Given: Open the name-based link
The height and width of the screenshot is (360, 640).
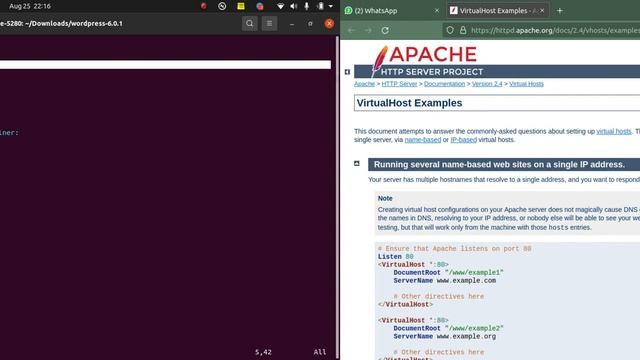Looking at the screenshot, I should coord(422,140).
